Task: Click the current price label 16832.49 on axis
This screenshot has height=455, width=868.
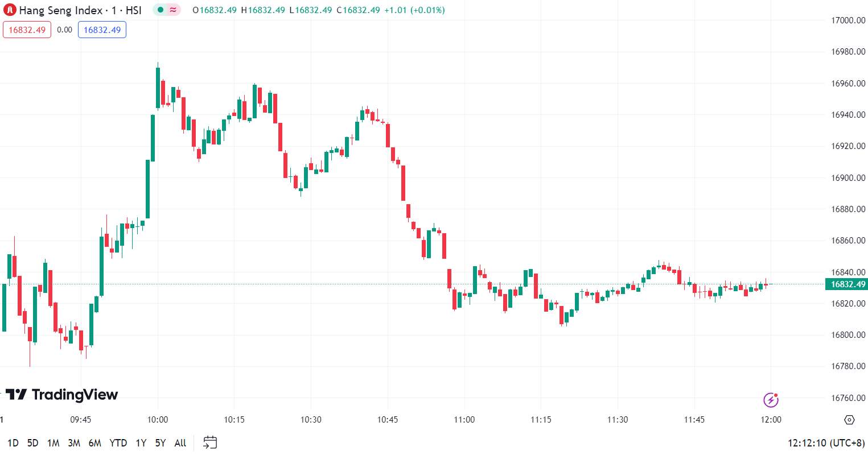Action: (x=846, y=284)
